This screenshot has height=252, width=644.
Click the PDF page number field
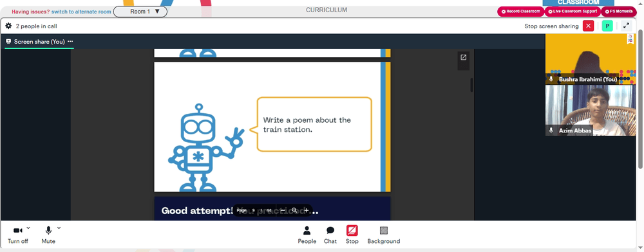[x=253, y=210]
